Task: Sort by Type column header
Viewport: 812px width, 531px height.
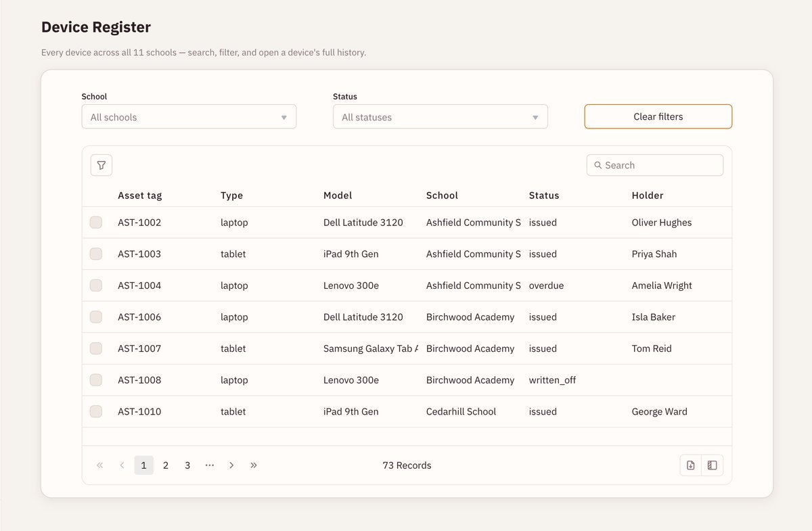Action: [231, 195]
